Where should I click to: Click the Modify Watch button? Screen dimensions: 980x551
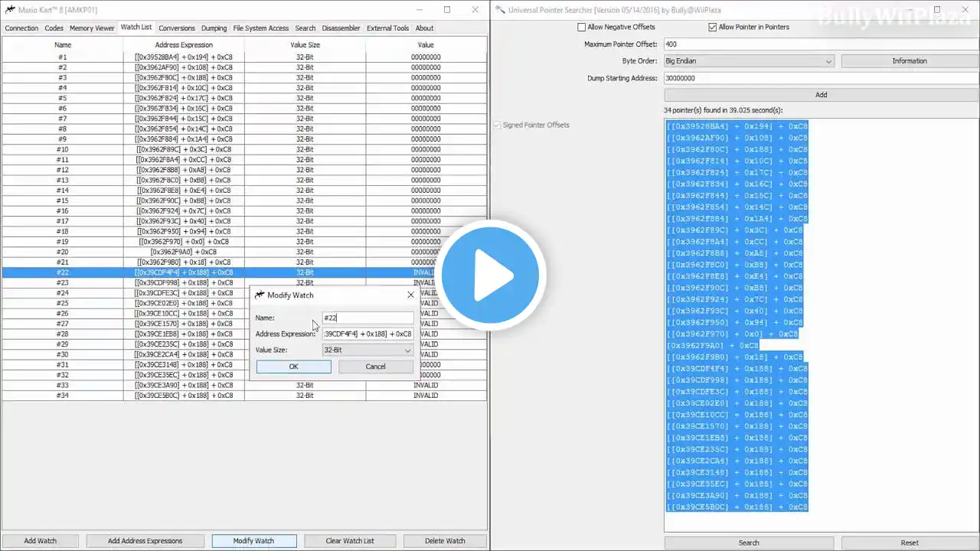coord(253,541)
